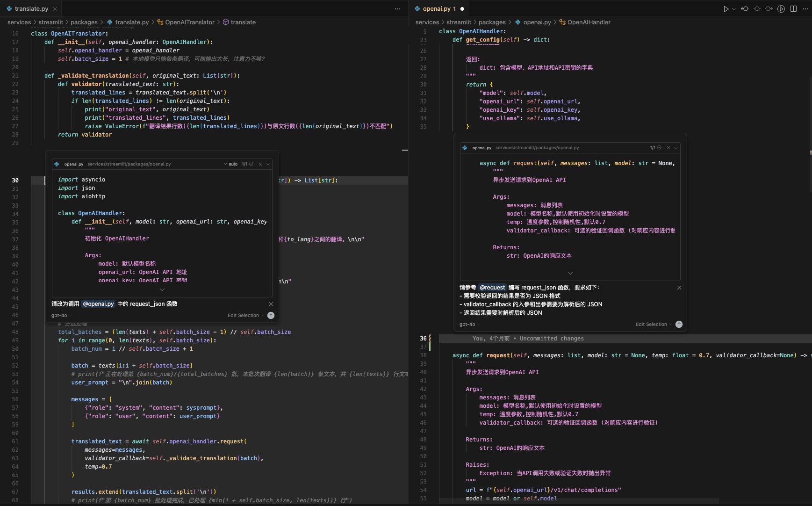The height and width of the screenshot is (506, 812).
Task: Remove openai.py context in right prompt card
Action: (668, 148)
